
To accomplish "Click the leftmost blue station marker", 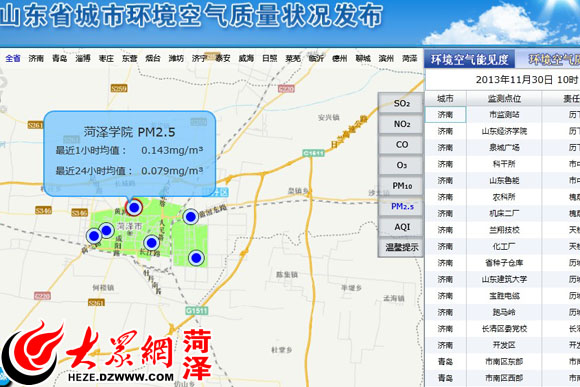I will pos(94,236).
